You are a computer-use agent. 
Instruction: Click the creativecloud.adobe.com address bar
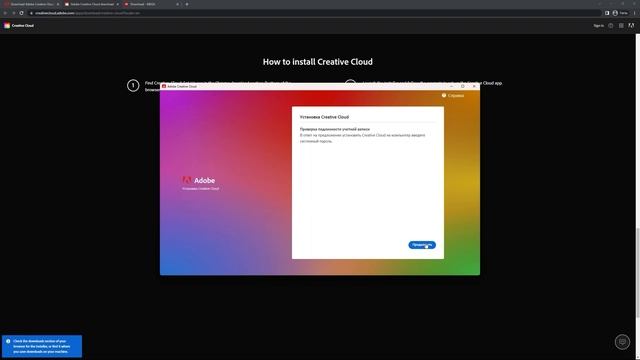tap(314, 13)
